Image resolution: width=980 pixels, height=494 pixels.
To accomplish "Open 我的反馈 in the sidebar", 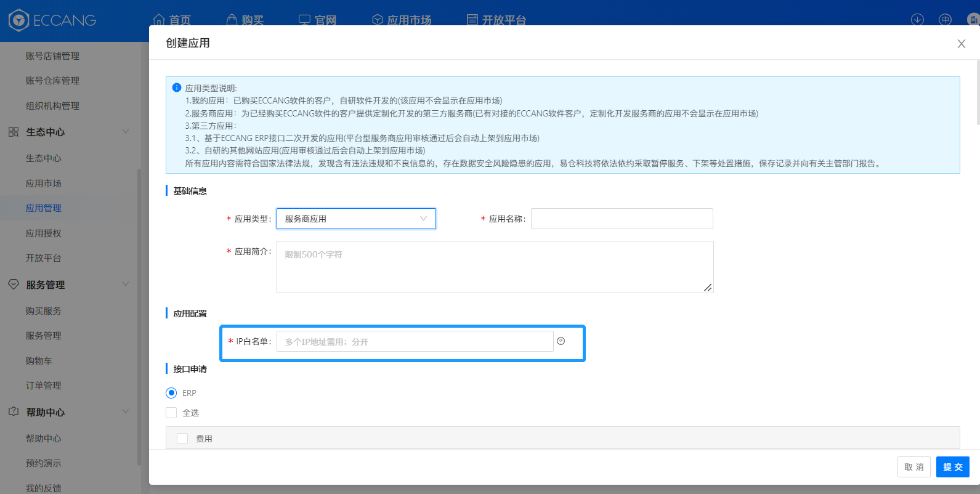I will (x=43, y=488).
